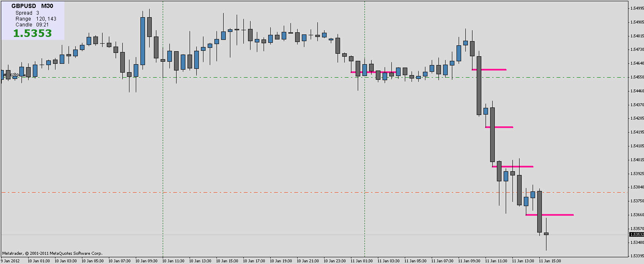Click the 10 Jan 07:30 time label
This screenshot has height=264, width=644.
pyautogui.click(x=119, y=261)
